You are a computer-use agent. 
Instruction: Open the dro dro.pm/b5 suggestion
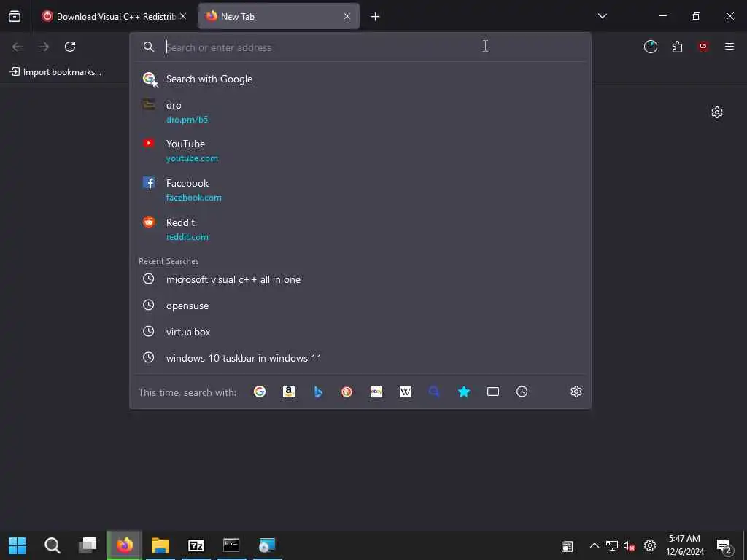pos(360,112)
